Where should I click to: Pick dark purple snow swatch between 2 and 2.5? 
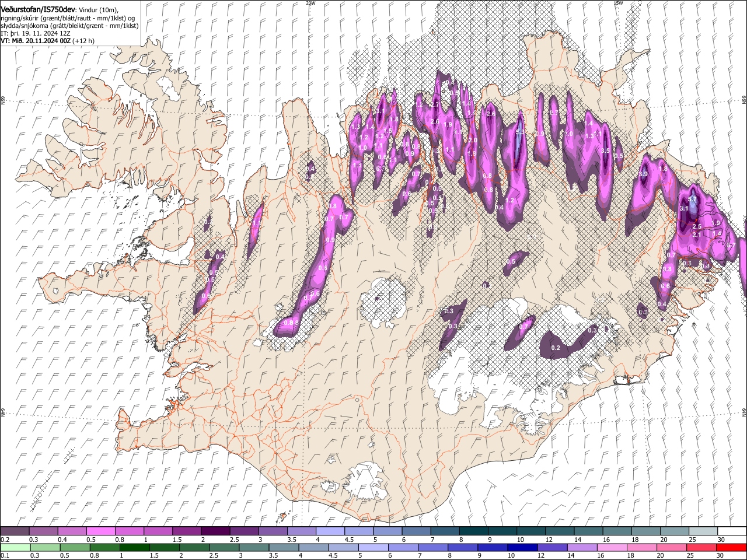click(215, 530)
